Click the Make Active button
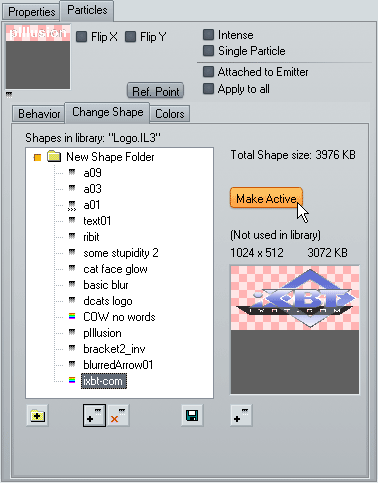The image size is (378, 483). (266, 198)
